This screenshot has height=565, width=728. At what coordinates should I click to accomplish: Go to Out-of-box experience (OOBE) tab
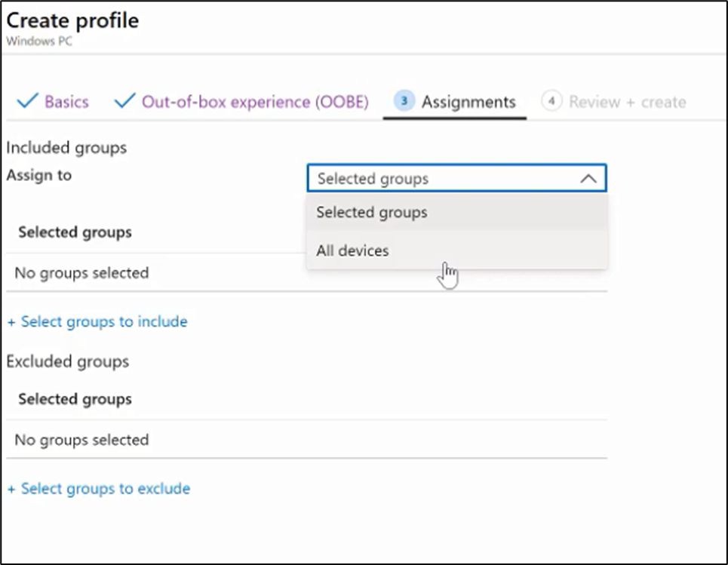(x=255, y=102)
